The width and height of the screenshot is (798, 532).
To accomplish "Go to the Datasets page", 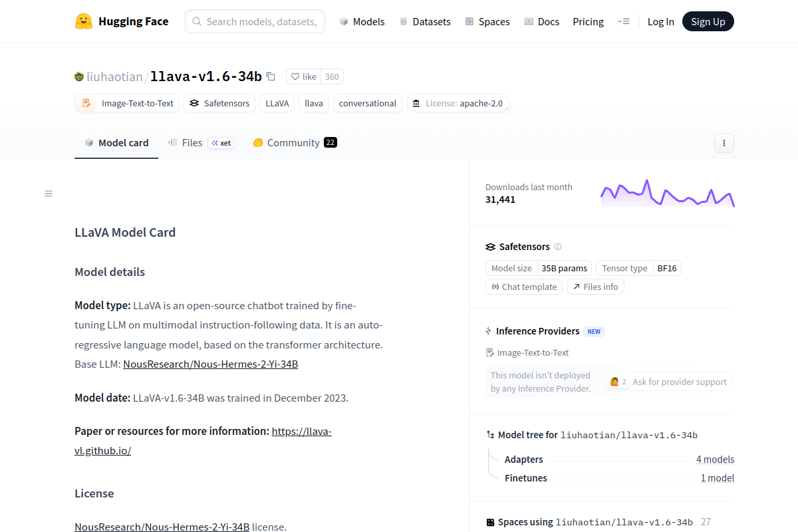I will [x=424, y=21].
